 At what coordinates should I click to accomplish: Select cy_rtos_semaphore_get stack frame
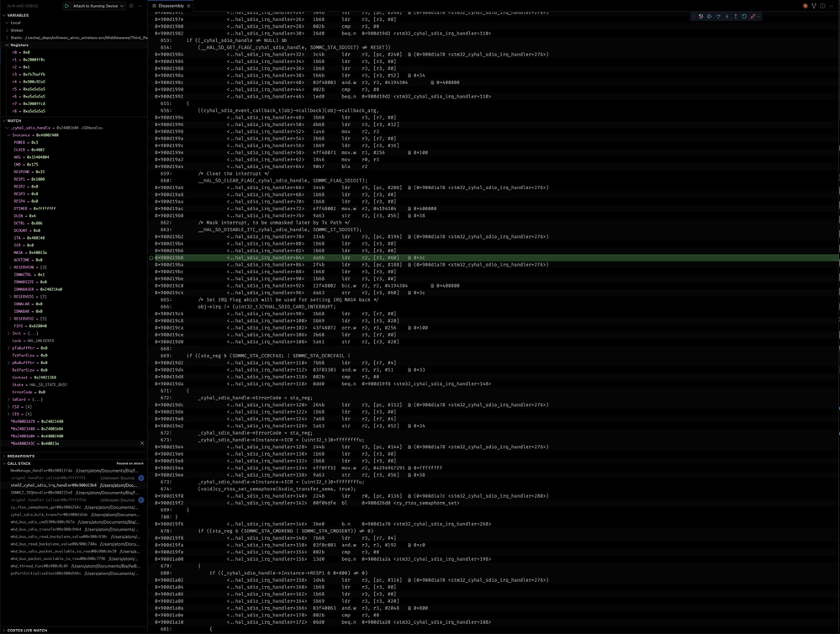pos(73,507)
